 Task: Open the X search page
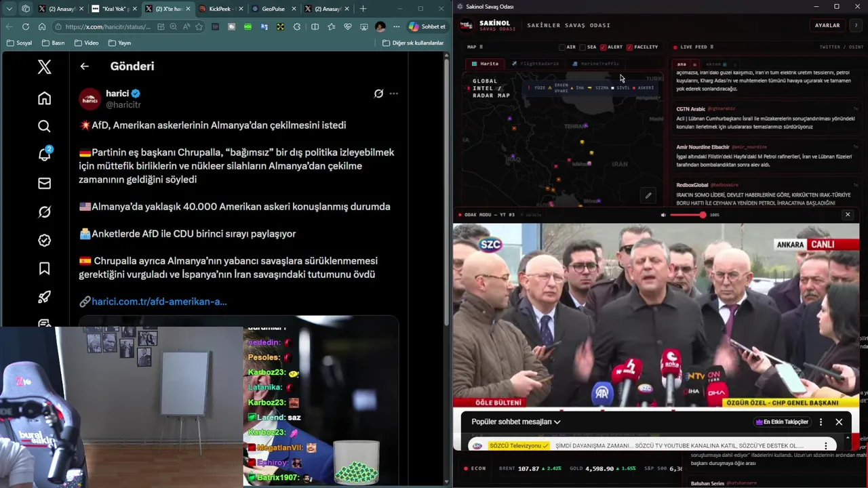tap(44, 126)
